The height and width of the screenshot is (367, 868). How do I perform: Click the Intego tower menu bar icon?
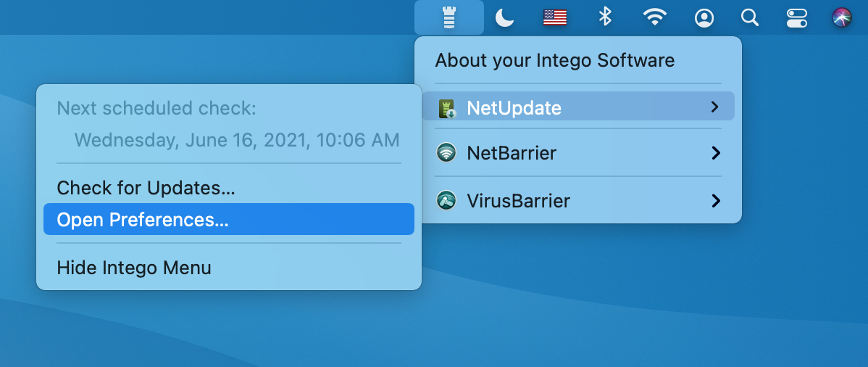pyautogui.click(x=449, y=17)
